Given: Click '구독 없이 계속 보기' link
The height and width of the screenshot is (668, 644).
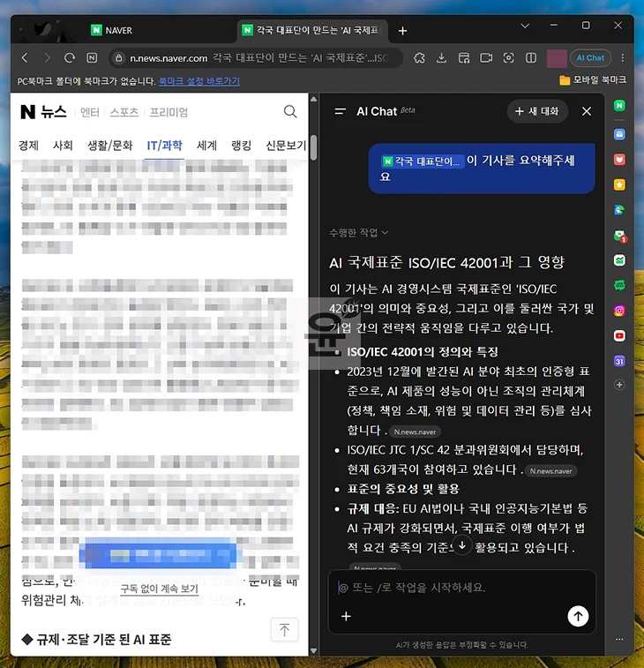Looking at the screenshot, I should tap(160, 589).
